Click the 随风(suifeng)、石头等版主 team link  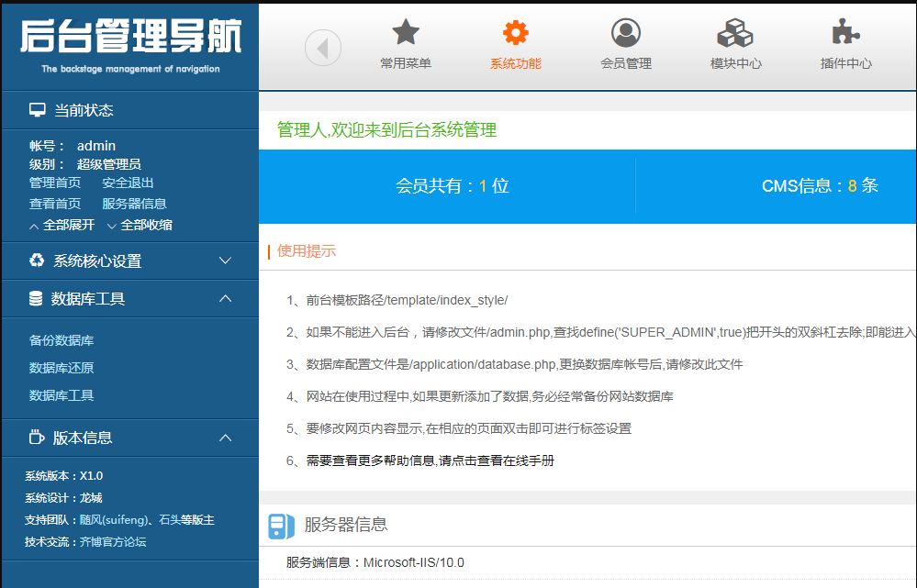147,519
